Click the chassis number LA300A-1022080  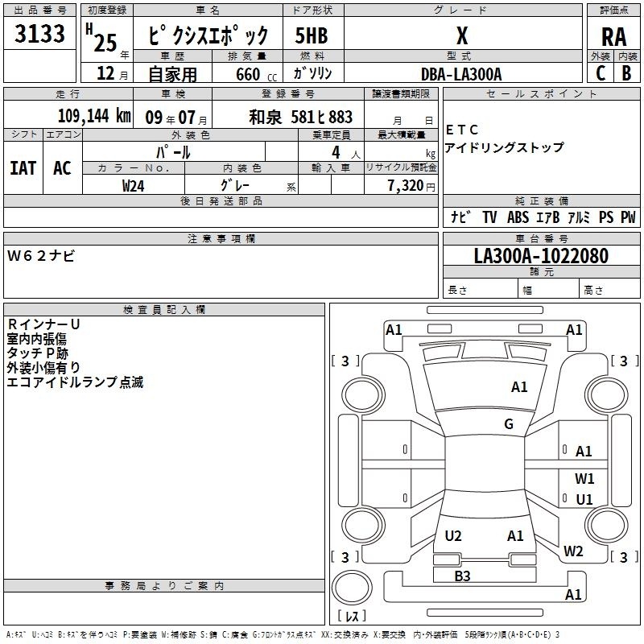coord(541,256)
